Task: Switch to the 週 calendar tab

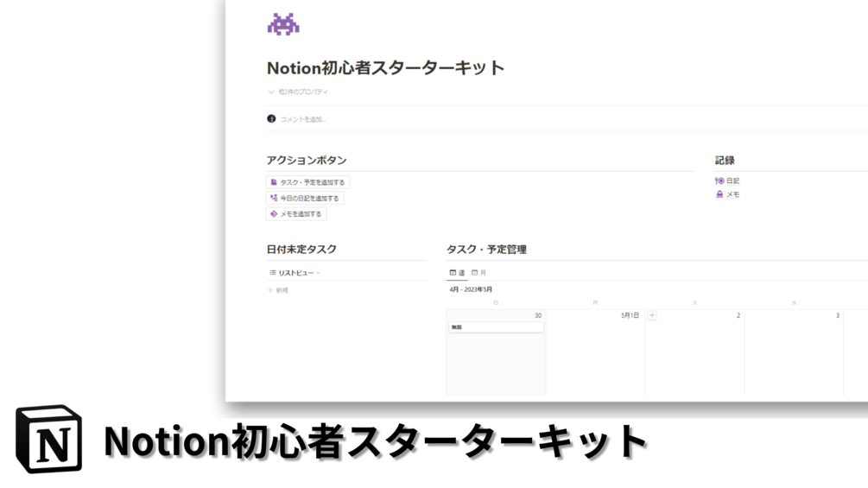Action: (457, 273)
